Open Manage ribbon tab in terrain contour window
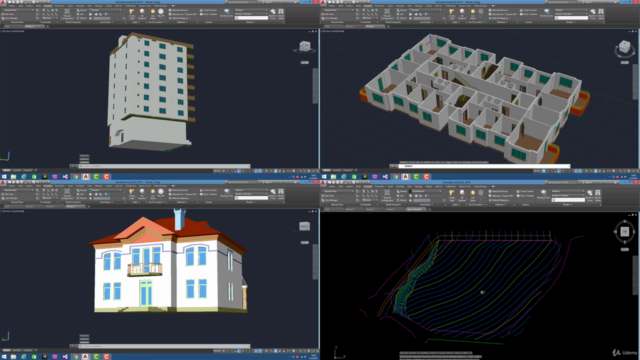Screen dimensions: 640x360 pos(418,187)
